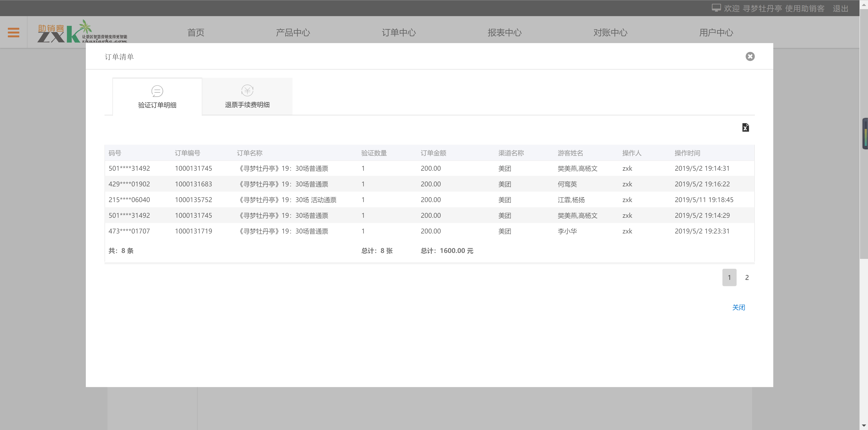Screen dimensions: 868x430
Task: Open the 订单中心 menu
Action: pos(399,32)
